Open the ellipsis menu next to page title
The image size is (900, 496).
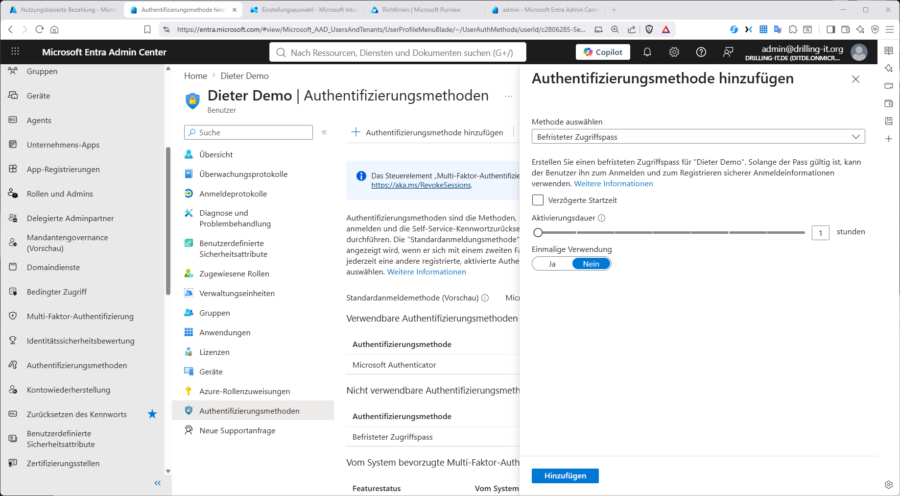tap(509, 96)
